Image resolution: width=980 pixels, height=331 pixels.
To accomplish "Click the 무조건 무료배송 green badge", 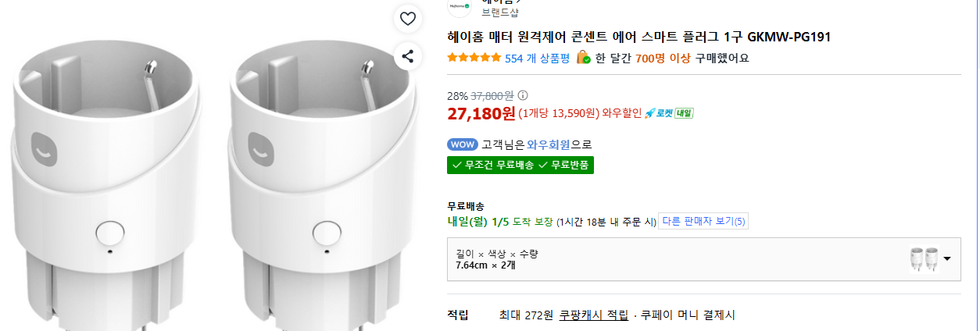I will point(494,165).
